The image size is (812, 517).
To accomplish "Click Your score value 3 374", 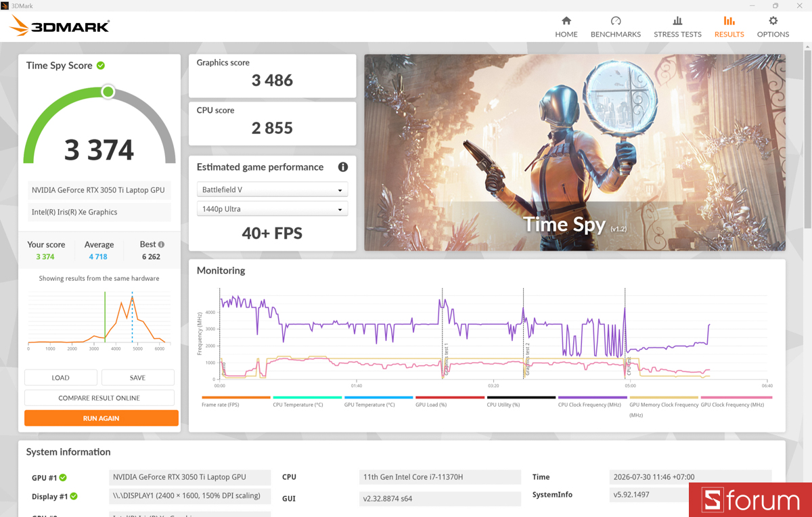I will click(45, 256).
